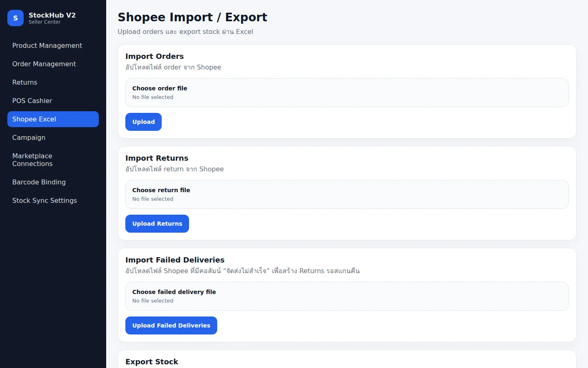The height and width of the screenshot is (368, 588).
Task: Click the Choose return file field
Action: point(347,195)
